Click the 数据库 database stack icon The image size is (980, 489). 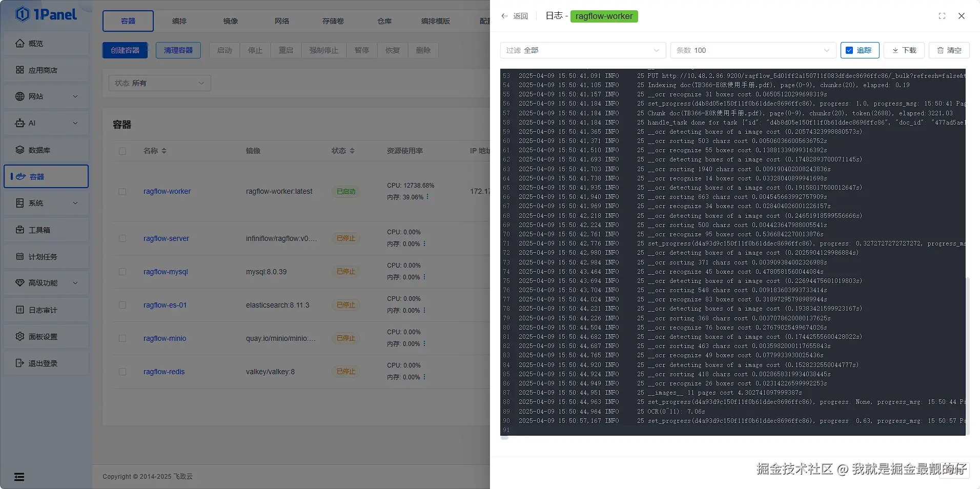tap(20, 150)
